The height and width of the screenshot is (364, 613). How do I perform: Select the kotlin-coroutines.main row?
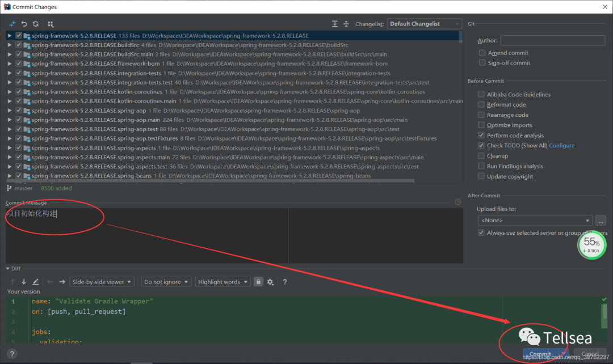pos(234,101)
